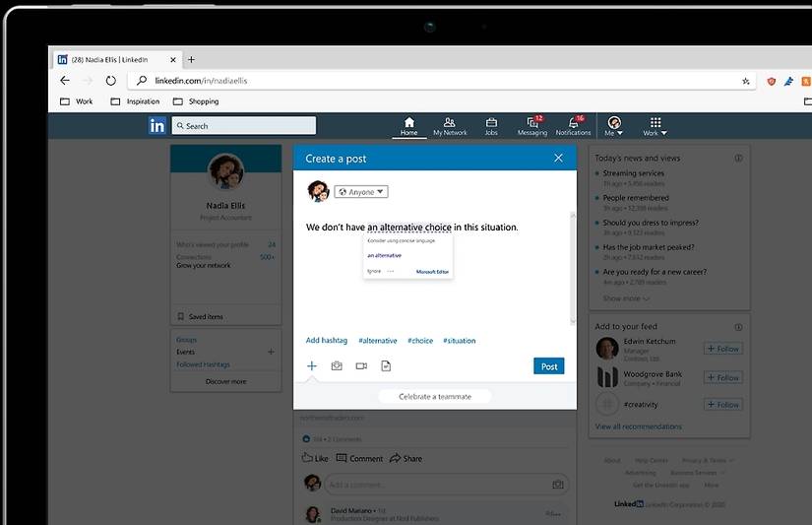Click Add hashtag in the post dialog
Image resolution: width=812 pixels, height=525 pixels.
click(x=326, y=341)
